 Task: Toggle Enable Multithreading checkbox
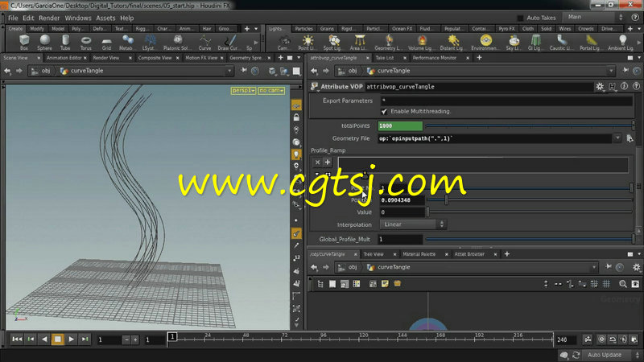(x=385, y=111)
